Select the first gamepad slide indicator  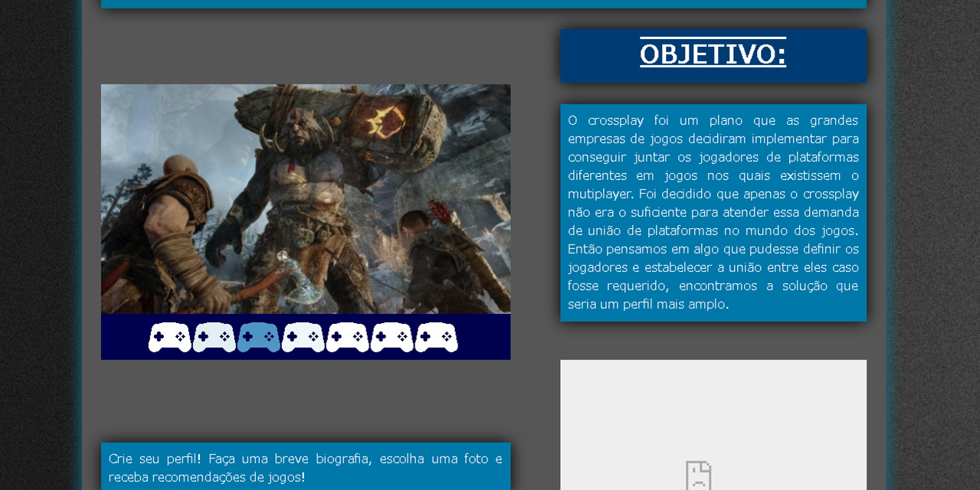(x=170, y=337)
